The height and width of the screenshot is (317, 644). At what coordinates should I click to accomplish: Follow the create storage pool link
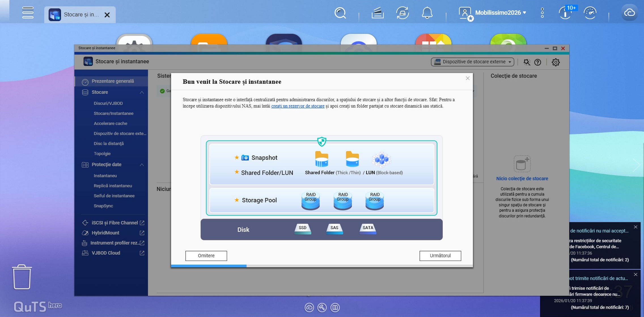tap(298, 106)
